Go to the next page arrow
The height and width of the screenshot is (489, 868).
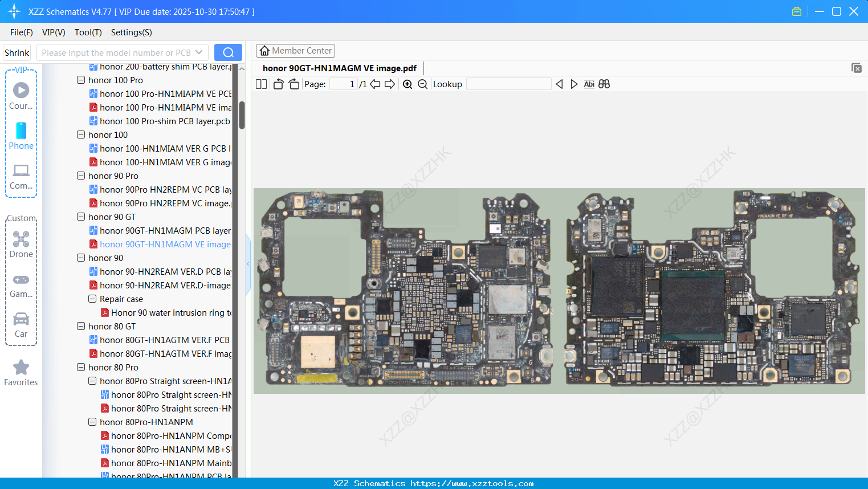390,84
